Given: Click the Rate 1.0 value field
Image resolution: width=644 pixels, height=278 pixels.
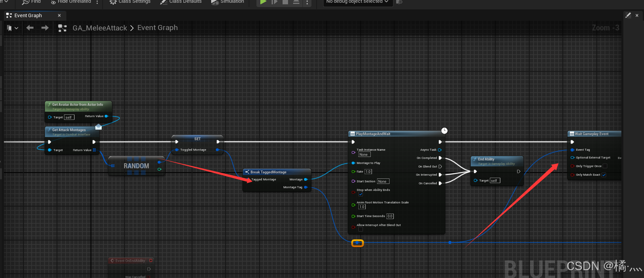Looking at the screenshot, I should [x=368, y=171].
